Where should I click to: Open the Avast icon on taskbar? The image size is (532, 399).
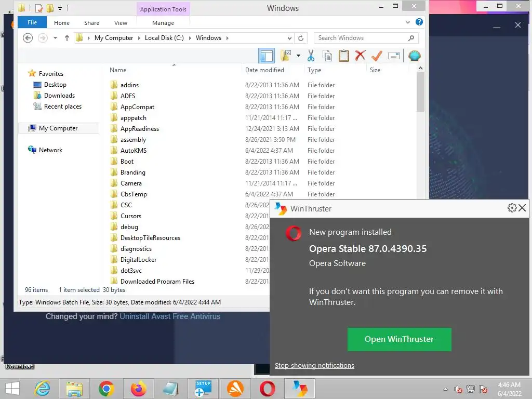pos(235,389)
